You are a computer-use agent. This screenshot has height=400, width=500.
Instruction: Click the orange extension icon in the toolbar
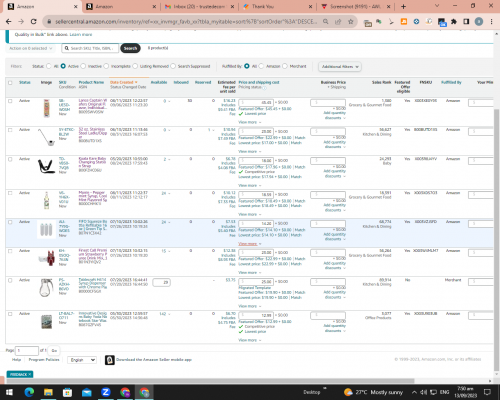pos(404,22)
